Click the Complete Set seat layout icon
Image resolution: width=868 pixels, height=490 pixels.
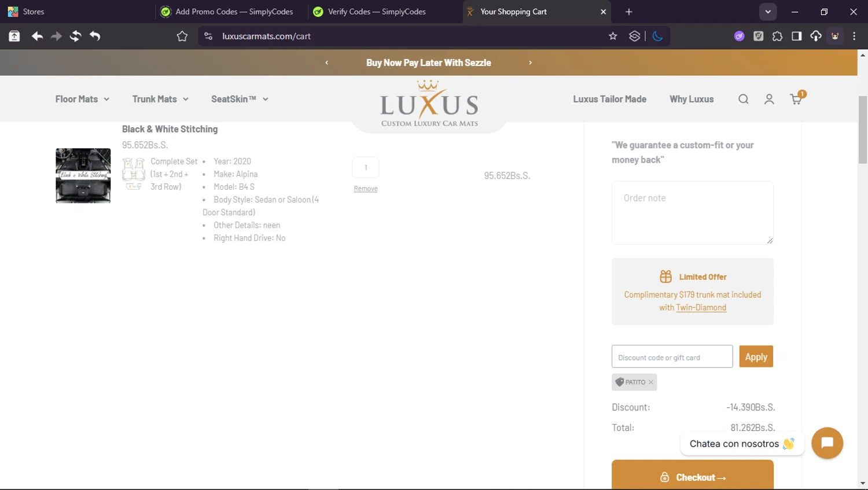pos(133,174)
